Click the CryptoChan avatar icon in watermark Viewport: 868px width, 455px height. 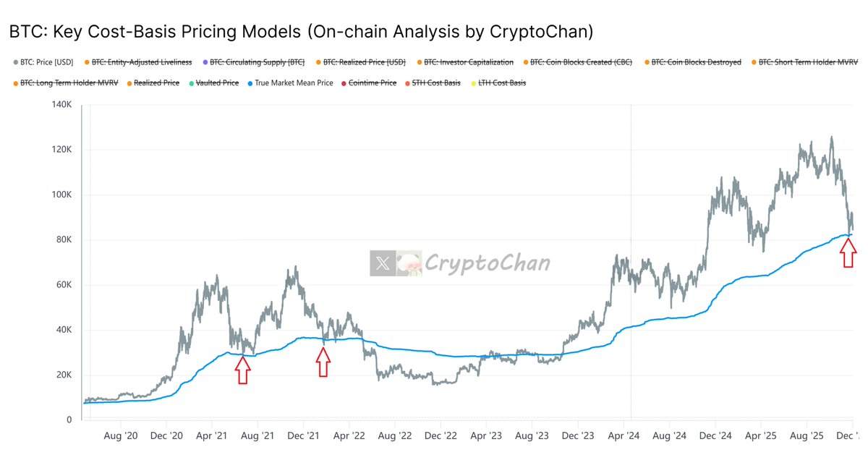coord(409,263)
